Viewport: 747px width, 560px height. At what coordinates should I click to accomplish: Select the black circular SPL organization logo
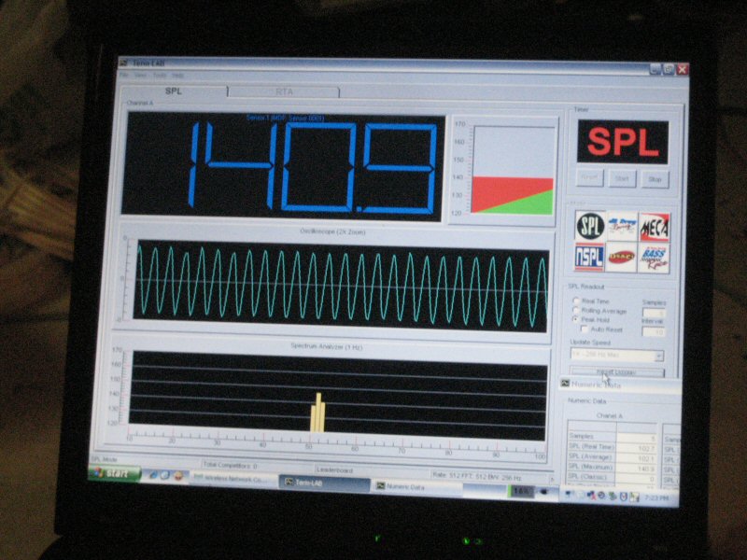(x=590, y=226)
